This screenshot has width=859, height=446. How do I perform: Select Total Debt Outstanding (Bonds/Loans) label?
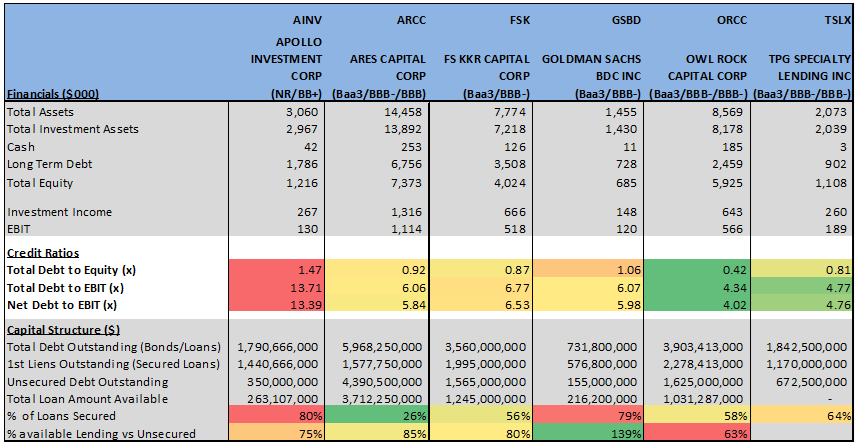[x=114, y=347]
